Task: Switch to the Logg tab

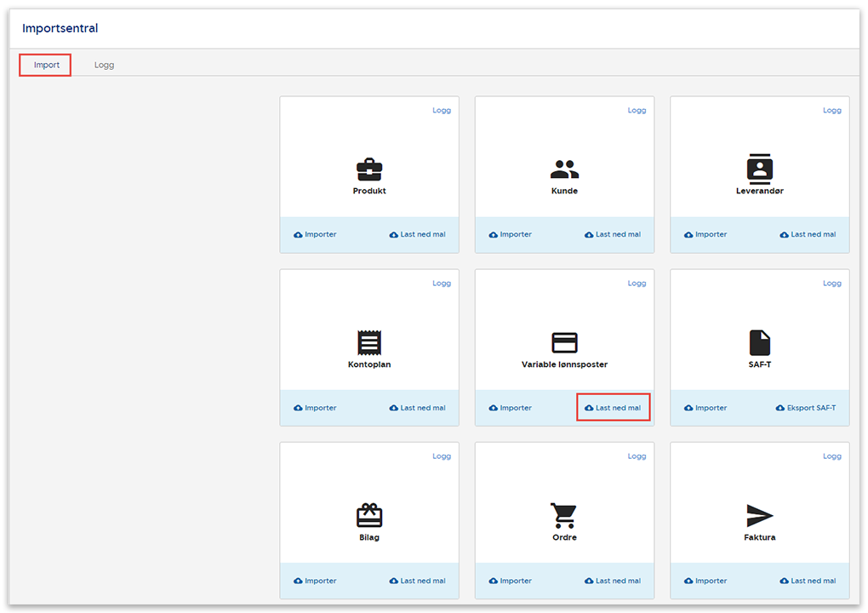Action: 104,65
